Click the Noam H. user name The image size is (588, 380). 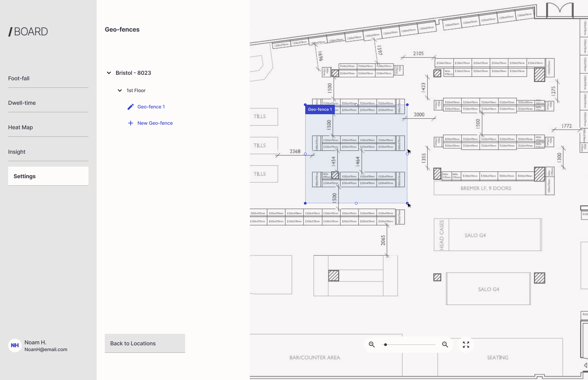tap(35, 342)
